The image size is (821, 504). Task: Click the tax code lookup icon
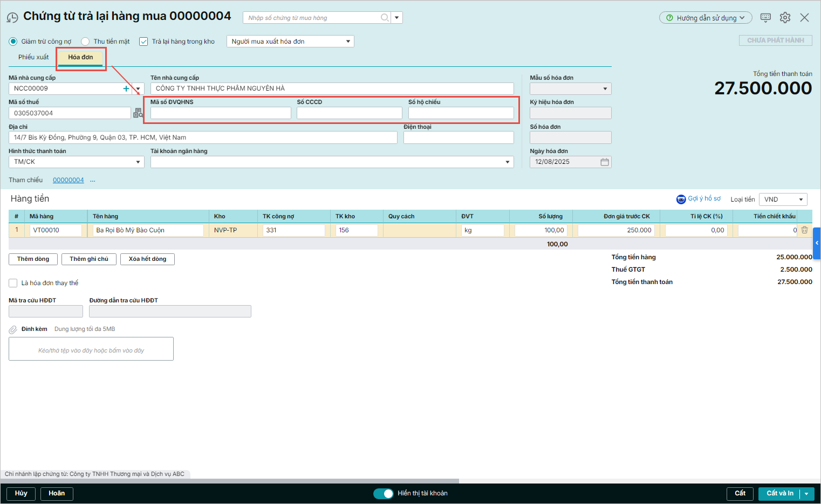(138, 113)
